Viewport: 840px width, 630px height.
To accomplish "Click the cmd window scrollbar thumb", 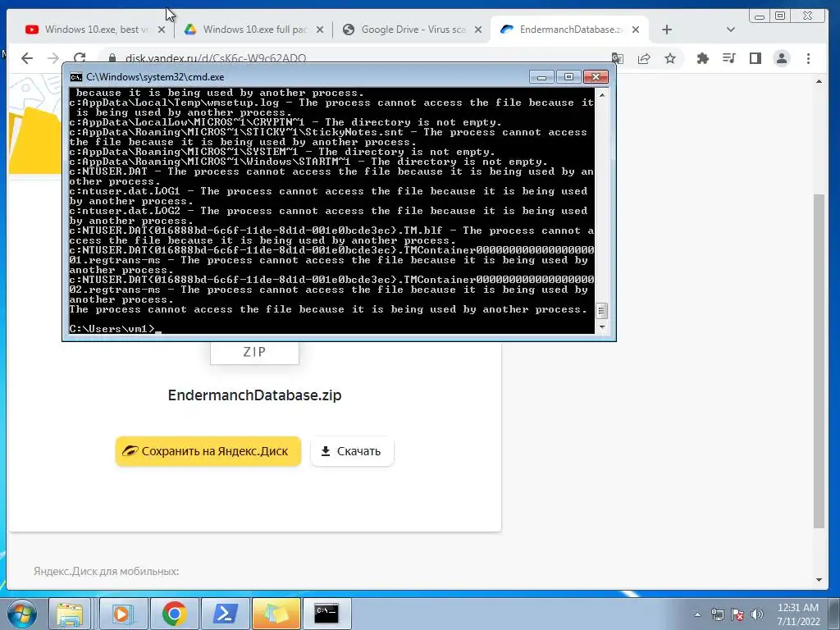I will pyautogui.click(x=601, y=311).
